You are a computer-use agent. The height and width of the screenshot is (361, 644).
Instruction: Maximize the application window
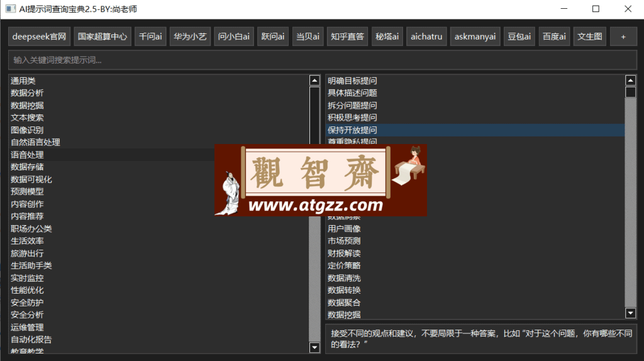coord(596,9)
